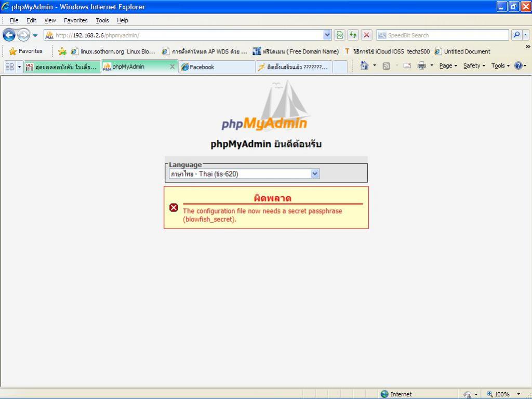The image size is (532, 399).
Task: Open the View menu
Action: (x=50, y=20)
